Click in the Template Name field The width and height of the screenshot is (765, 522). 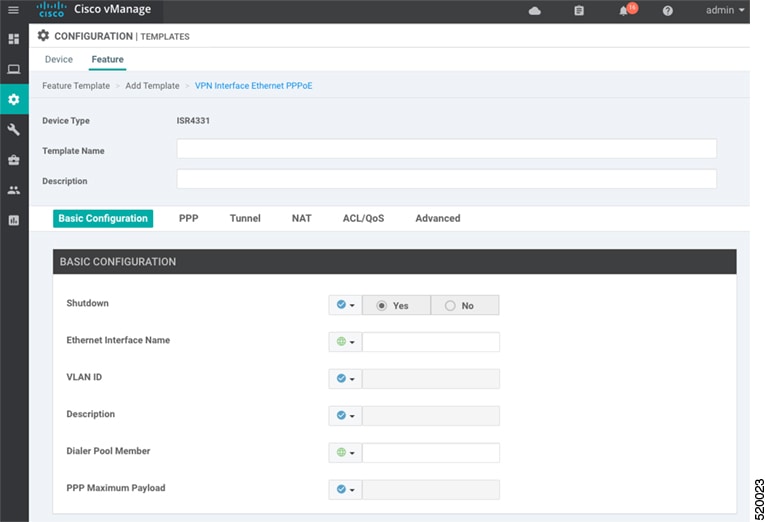coord(446,148)
